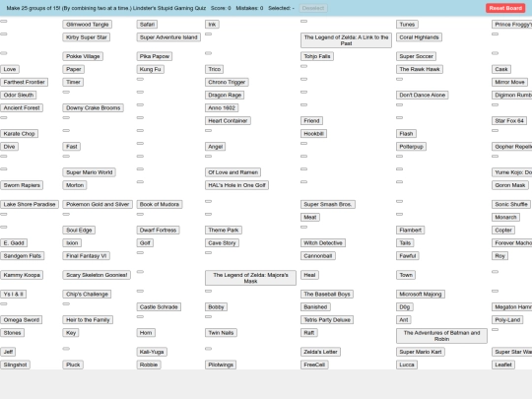Select the Heart Container tile
532x399 pixels.
coord(228,121)
